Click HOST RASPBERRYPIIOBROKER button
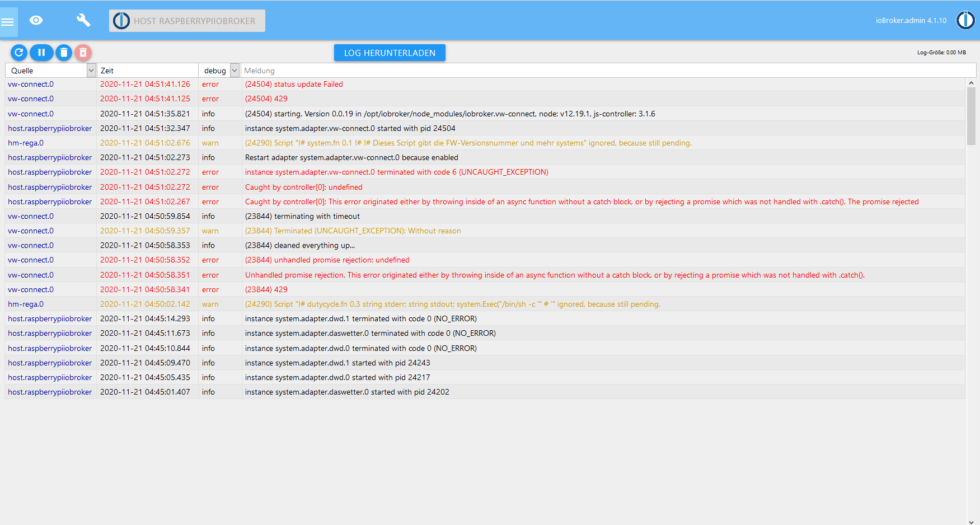Image resolution: width=980 pixels, height=525 pixels. pyautogui.click(x=187, y=21)
